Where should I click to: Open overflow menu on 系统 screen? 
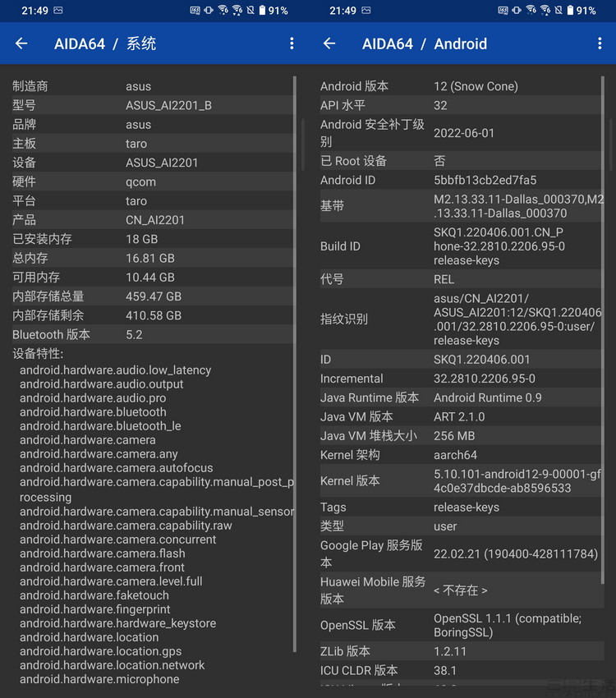pyautogui.click(x=292, y=44)
